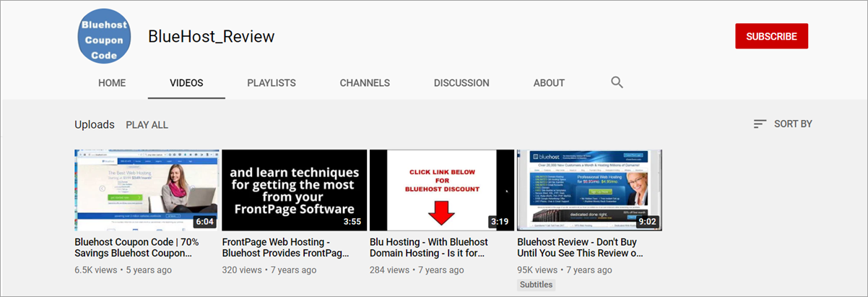
Task: Open the FrontPage Software video thumbnail
Action: (x=295, y=190)
